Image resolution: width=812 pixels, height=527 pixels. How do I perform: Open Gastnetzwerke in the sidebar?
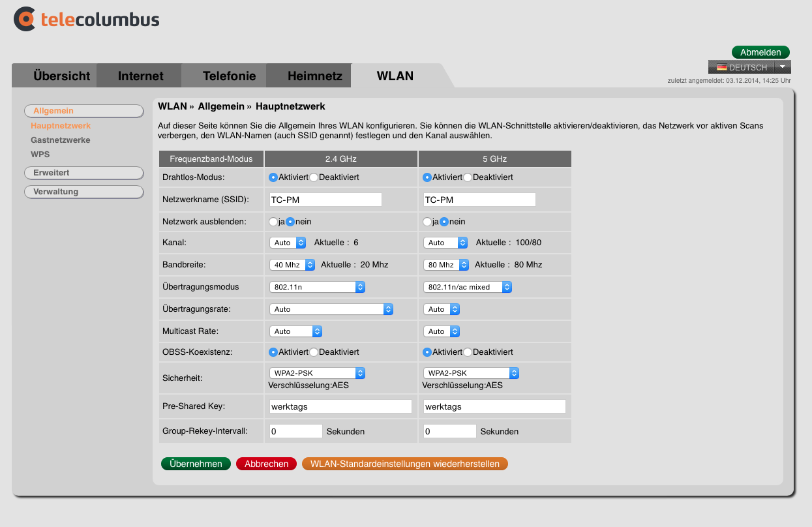coord(61,140)
